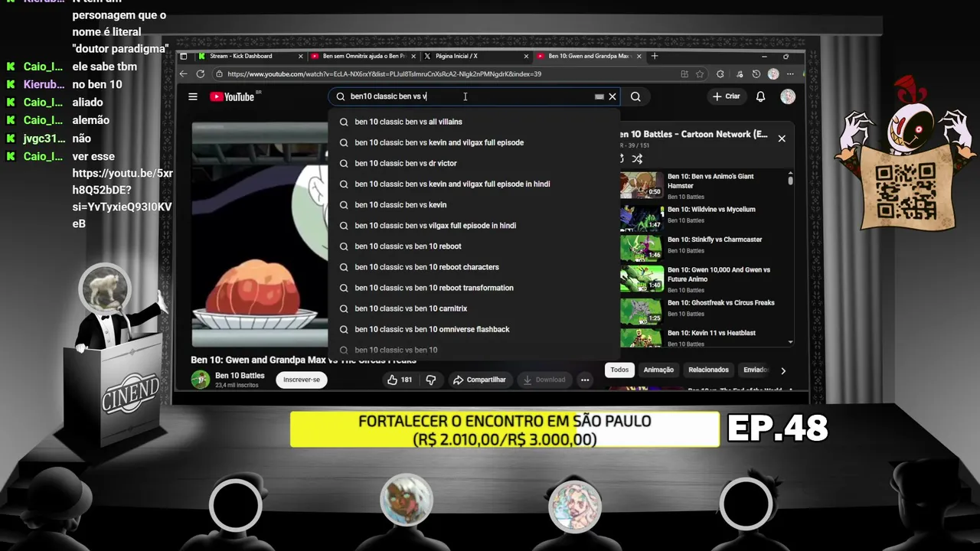Screen dimensions: 980x551
Task: Click the search magnifier button beside search box
Action: 635,96
